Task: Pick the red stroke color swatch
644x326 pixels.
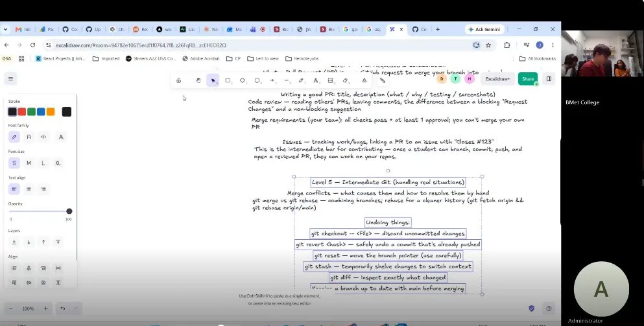Action: click(x=22, y=111)
